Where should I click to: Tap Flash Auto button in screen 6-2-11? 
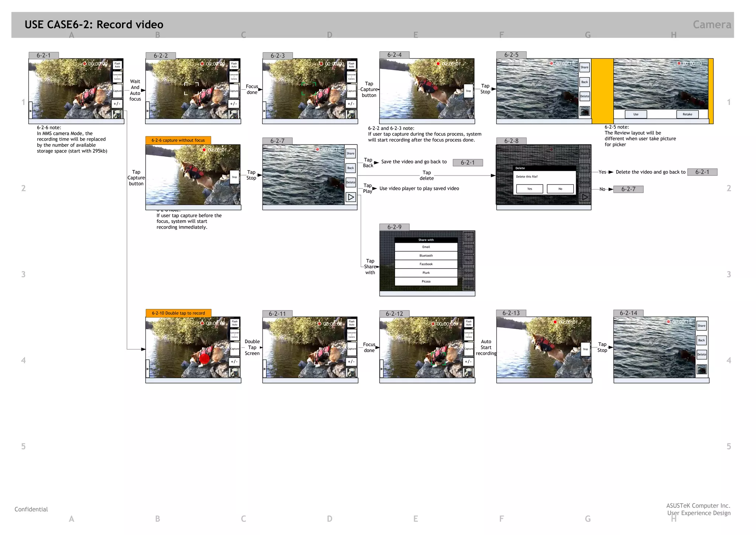tap(351, 323)
